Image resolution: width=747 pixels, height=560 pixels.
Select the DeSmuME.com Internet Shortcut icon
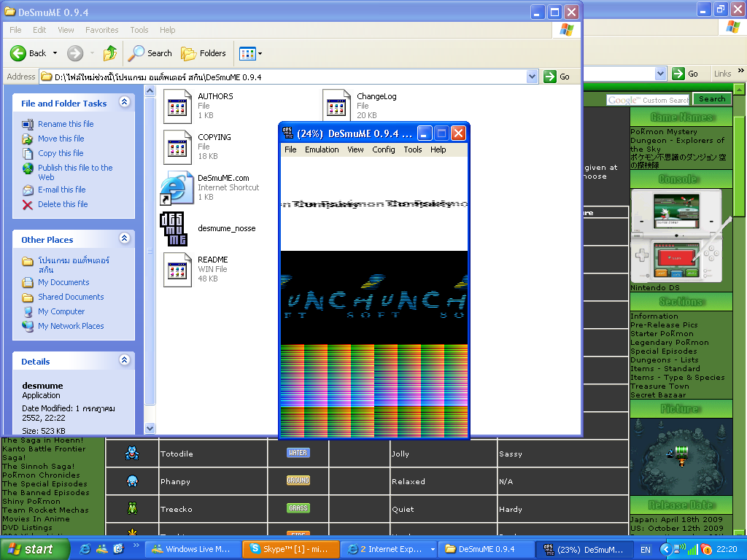pos(175,188)
